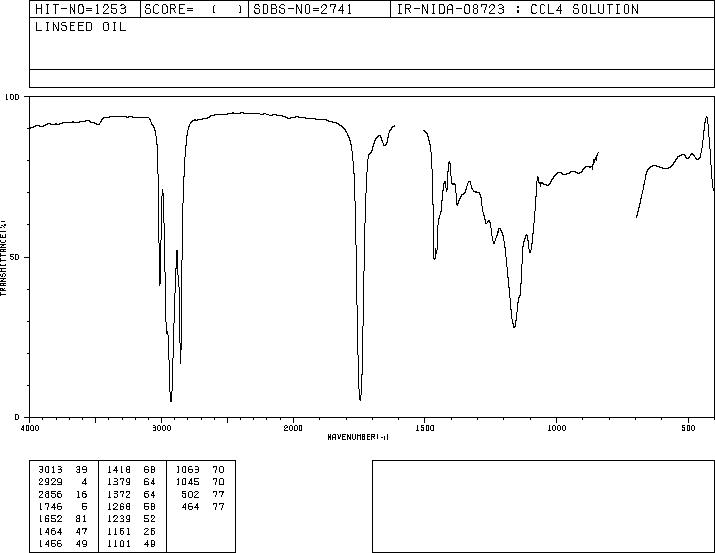
Task: Click the 1500 wavenumber axis label
Action: pyautogui.click(x=425, y=428)
